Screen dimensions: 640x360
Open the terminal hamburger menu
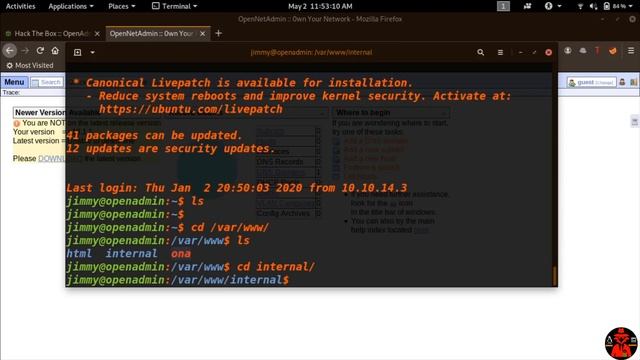[500, 52]
